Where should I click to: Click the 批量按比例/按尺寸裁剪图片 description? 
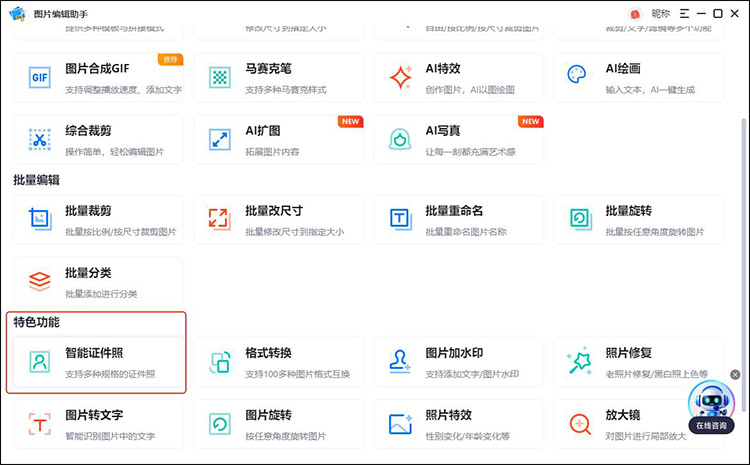click(x=121, y=232)
